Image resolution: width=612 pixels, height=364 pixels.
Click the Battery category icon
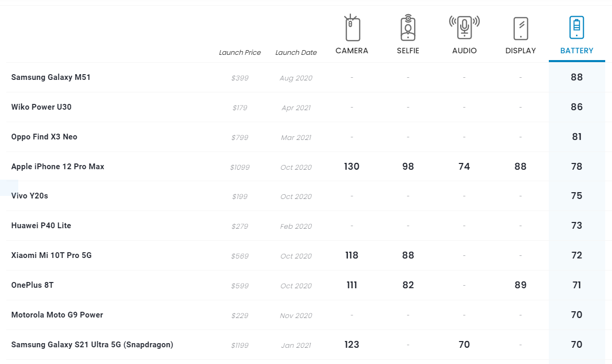click(x=576, y=27)
